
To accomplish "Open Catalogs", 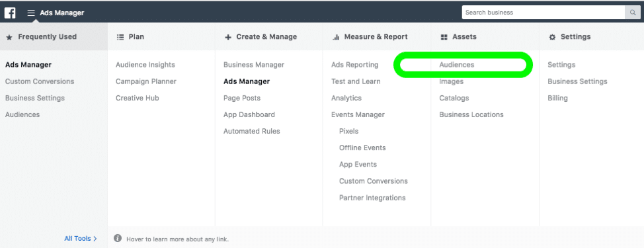I will (454, 98).
